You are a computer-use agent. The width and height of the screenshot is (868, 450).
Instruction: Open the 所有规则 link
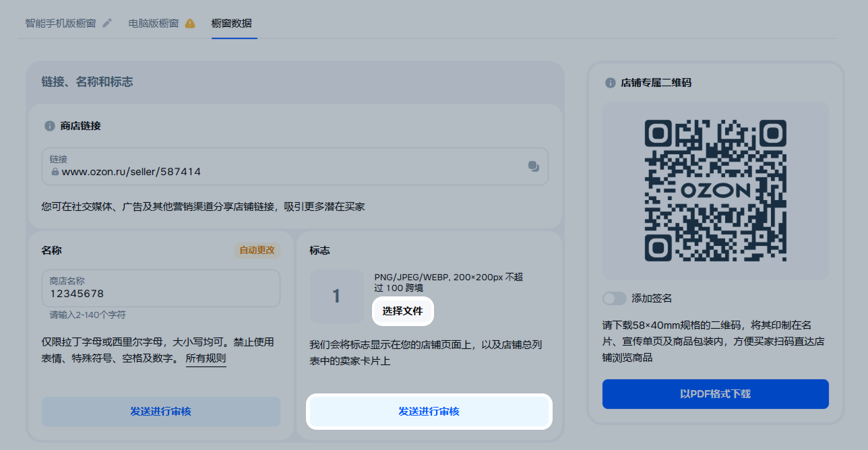click(206, 358)
